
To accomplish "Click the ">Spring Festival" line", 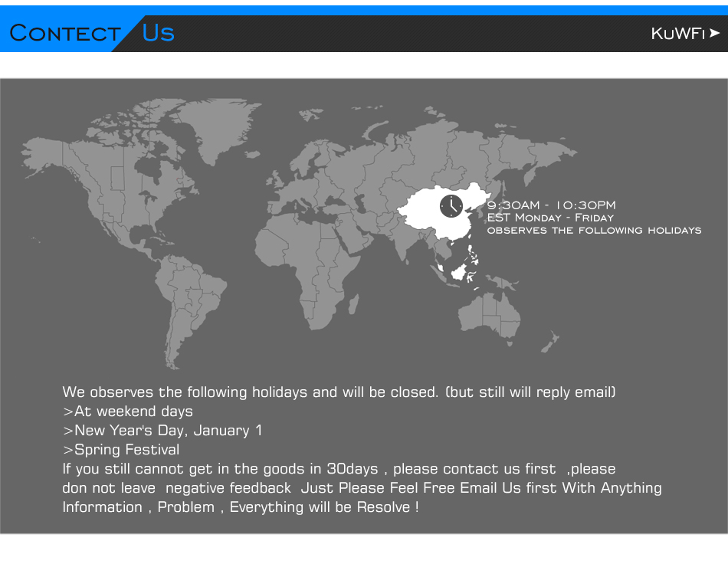I will click(121, 450).
